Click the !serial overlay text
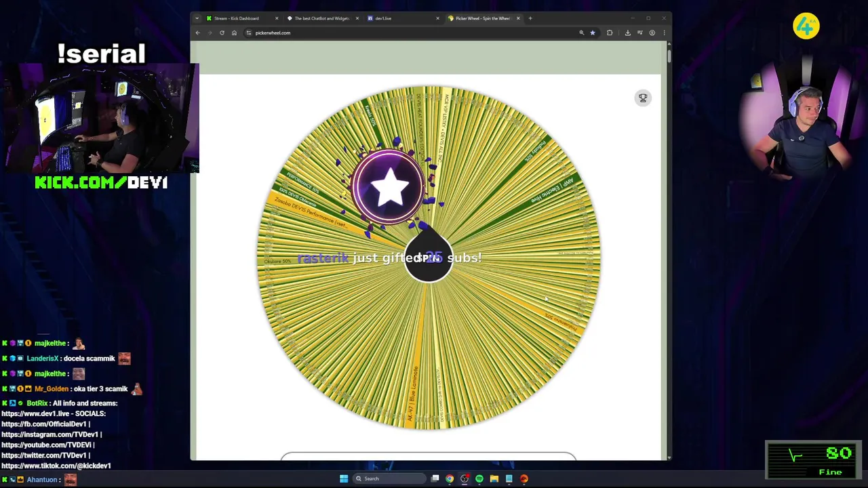Viewport: 868px width, 488px height. 101,54
